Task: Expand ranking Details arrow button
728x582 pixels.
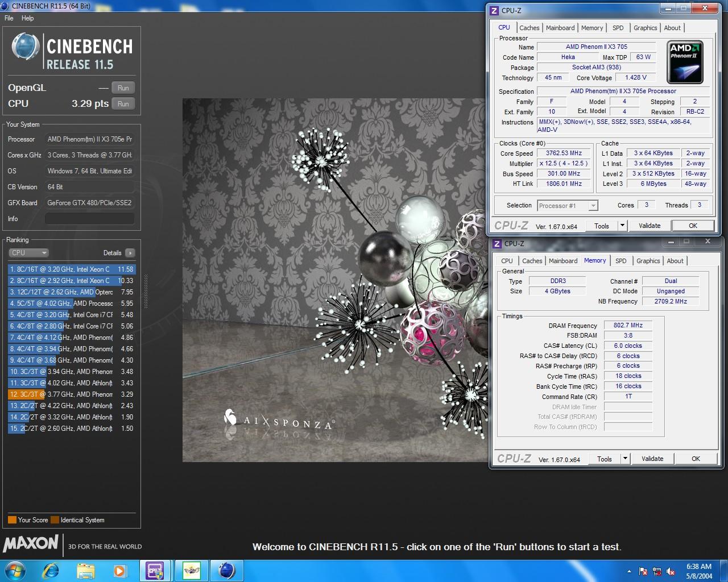Action: click(130, 253)
